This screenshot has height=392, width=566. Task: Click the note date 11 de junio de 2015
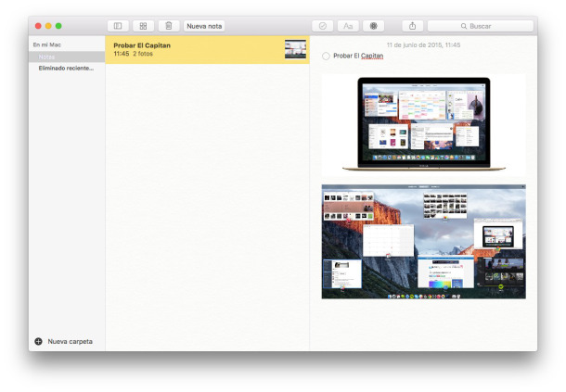click(x=423, y=44)
